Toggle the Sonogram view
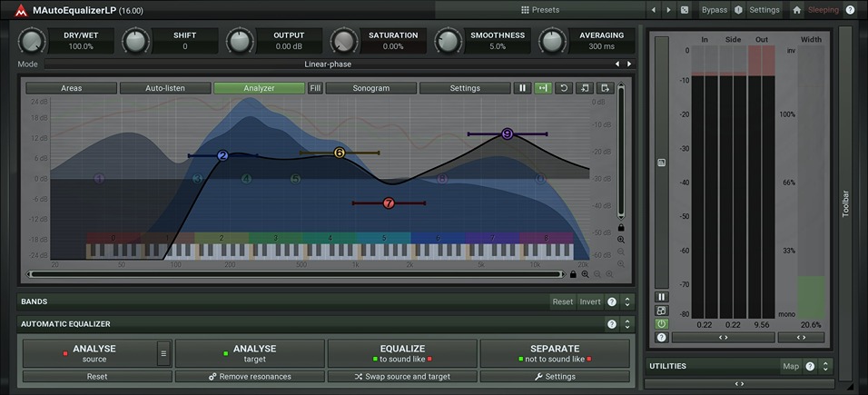This screenshot has height=395, width=868. pos(370,88)
